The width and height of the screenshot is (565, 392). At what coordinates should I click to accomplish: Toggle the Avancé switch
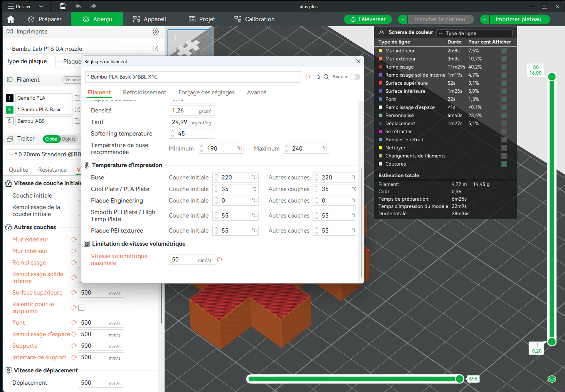355,77
